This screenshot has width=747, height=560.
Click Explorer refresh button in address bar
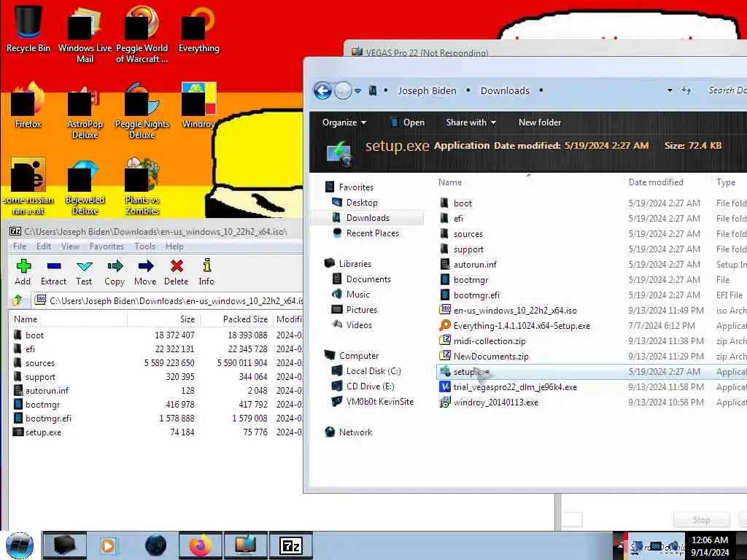pos(686,90)
